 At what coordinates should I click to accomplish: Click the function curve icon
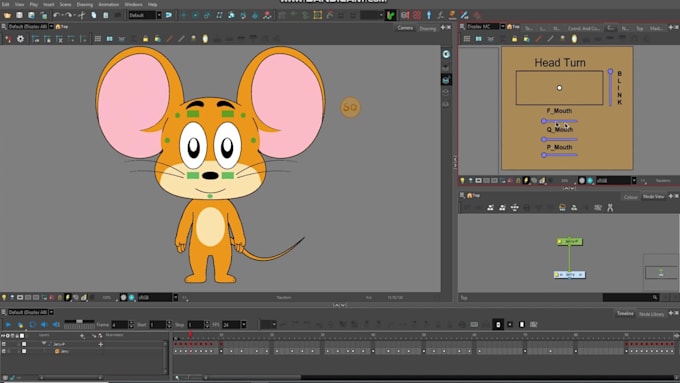pyautogui.click(x=441, y=15)
